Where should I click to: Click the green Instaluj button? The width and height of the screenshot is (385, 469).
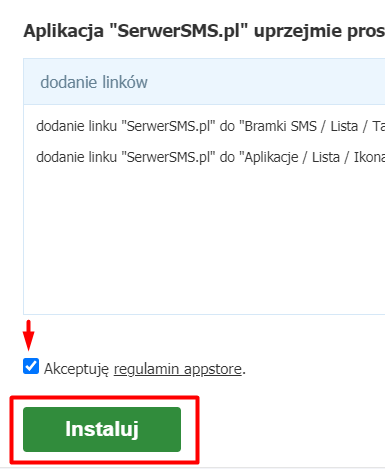pyautogui.click(x=102, y=429)
